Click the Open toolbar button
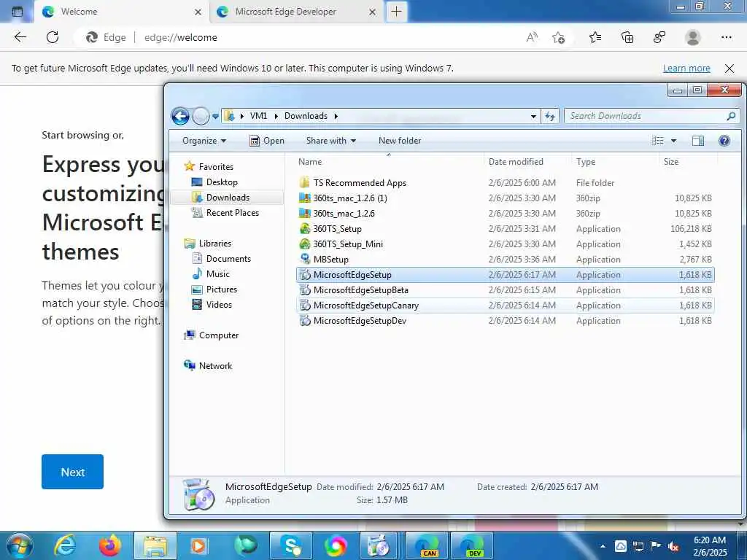 point(267,141)
